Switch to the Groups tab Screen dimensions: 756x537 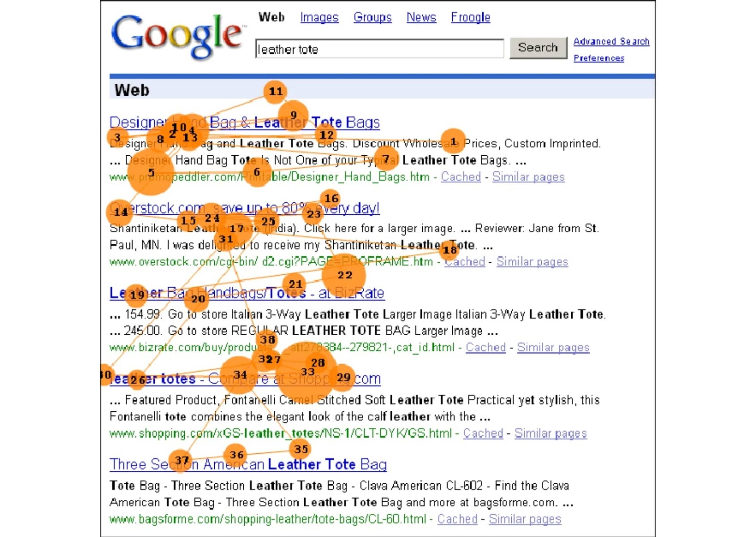(372, 17)
